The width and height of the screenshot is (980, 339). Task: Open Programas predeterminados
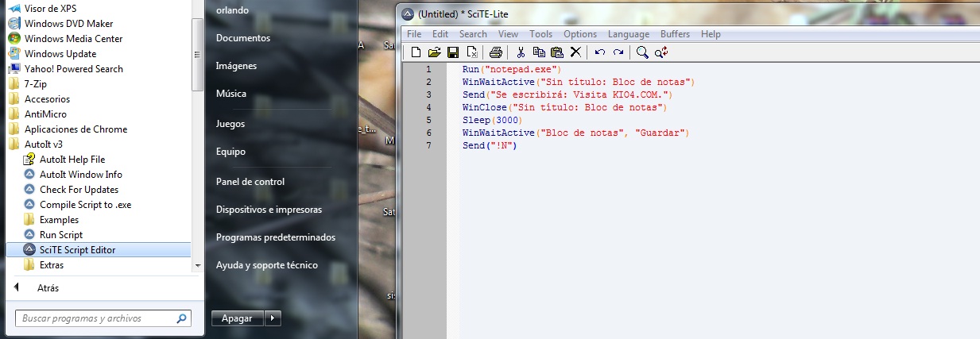(276, 237)
